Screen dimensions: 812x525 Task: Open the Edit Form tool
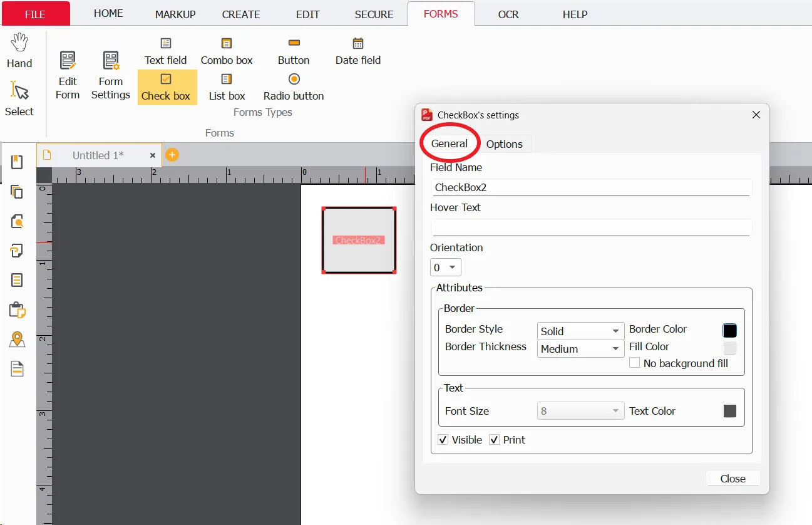point(68,76)
